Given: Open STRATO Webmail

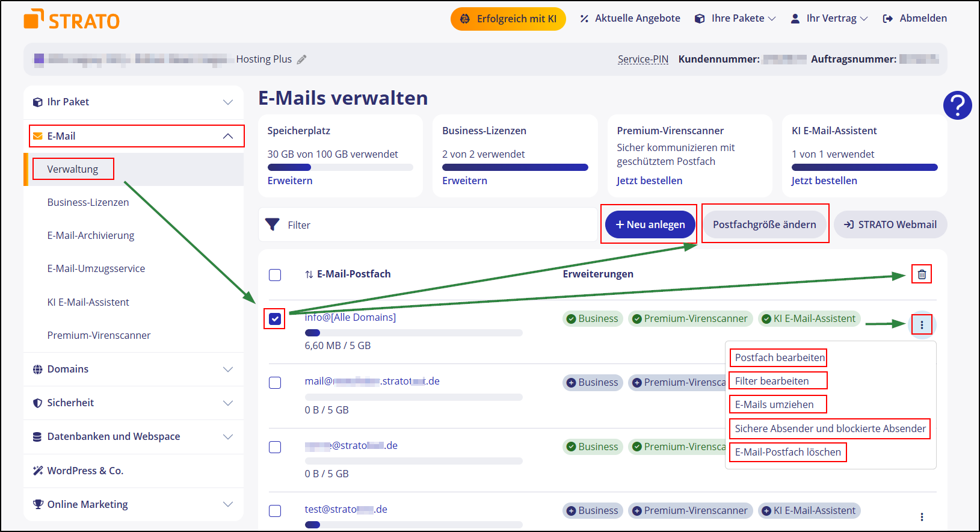Looking at the screenshot, I should pyautogui.click(x=890, y=224).
